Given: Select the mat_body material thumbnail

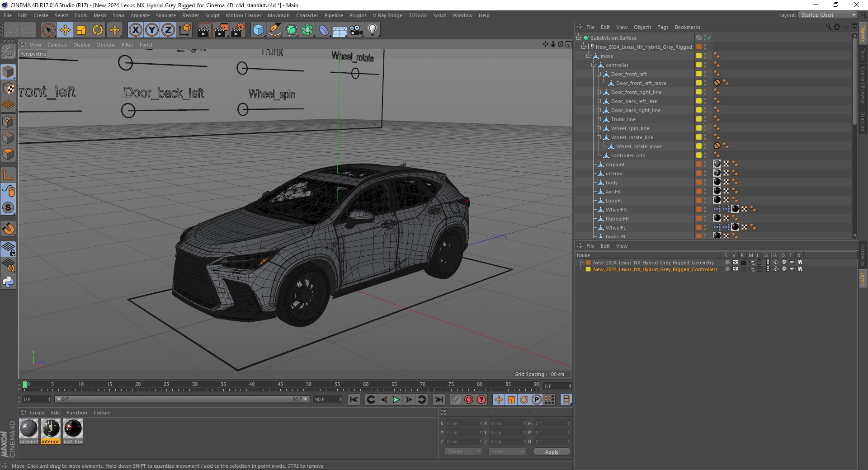Looking at the screenshot, I should pyautogui.click(x=73, y=428).
